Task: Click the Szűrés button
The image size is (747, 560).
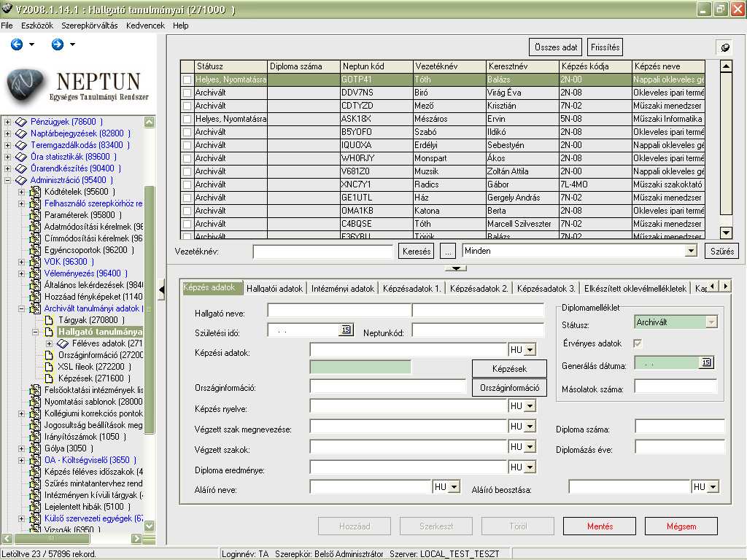Action: click(x=721, y=251)
